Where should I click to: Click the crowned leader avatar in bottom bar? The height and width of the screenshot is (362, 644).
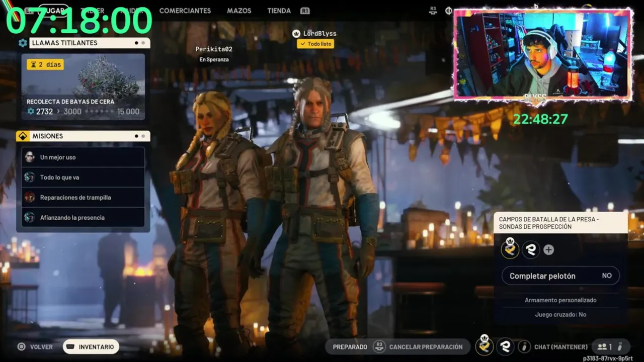[485, 345]
